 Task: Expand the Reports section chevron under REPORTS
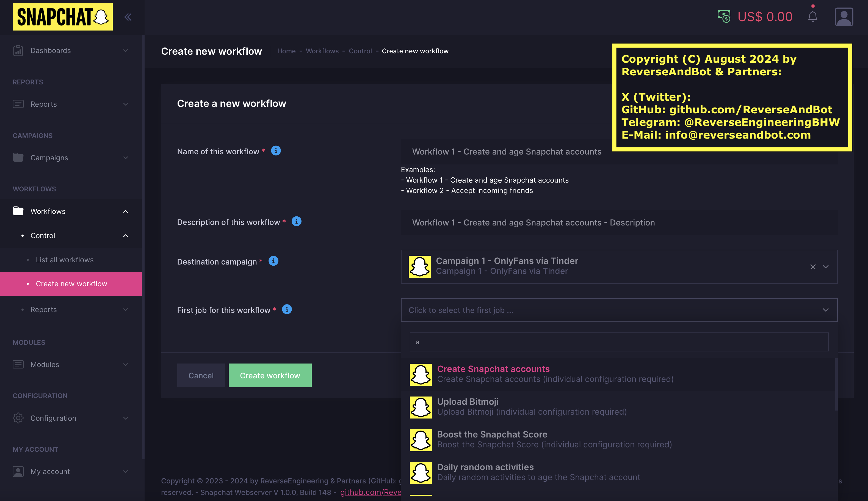click(126, 104)
